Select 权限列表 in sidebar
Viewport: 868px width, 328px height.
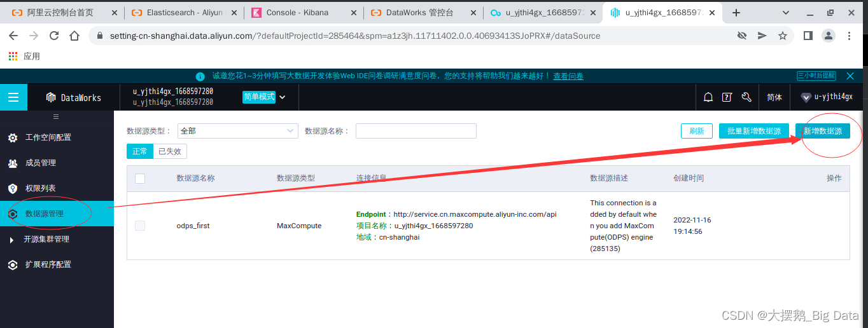click(x=57, y=189)
